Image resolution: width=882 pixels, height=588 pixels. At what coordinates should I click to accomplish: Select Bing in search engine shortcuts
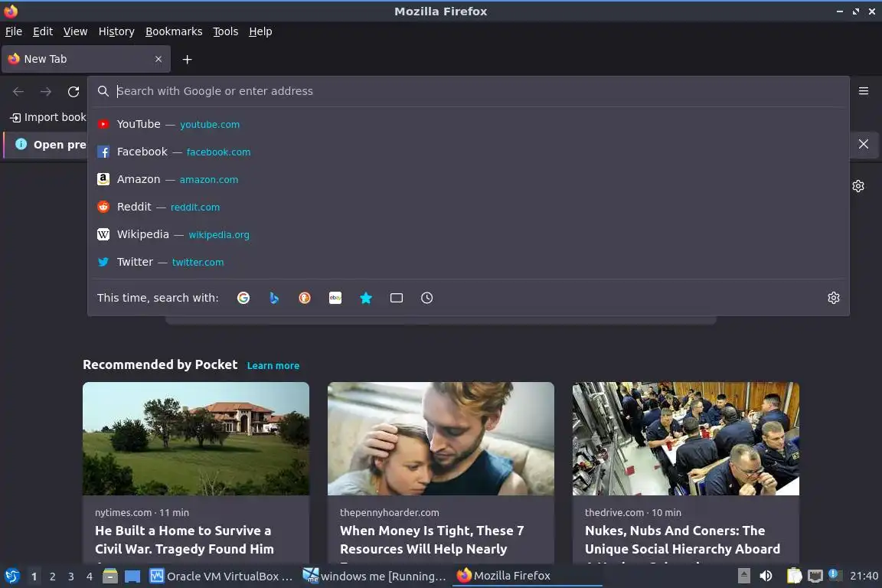[x=274, y=298]
